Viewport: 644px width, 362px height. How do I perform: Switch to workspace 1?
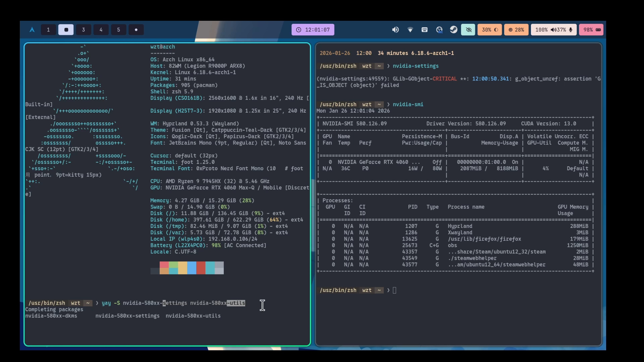pos(48,30)
